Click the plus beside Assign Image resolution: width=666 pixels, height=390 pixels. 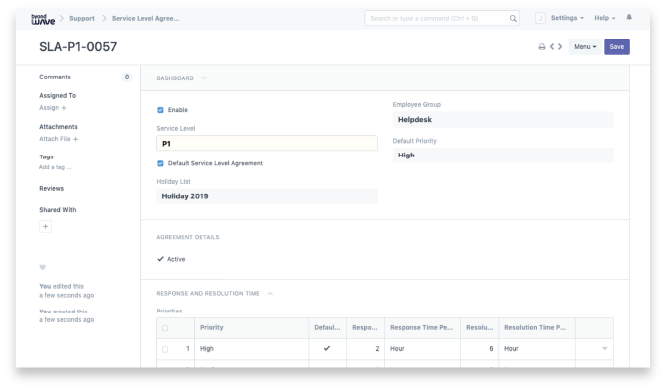(x=64, y=108)
